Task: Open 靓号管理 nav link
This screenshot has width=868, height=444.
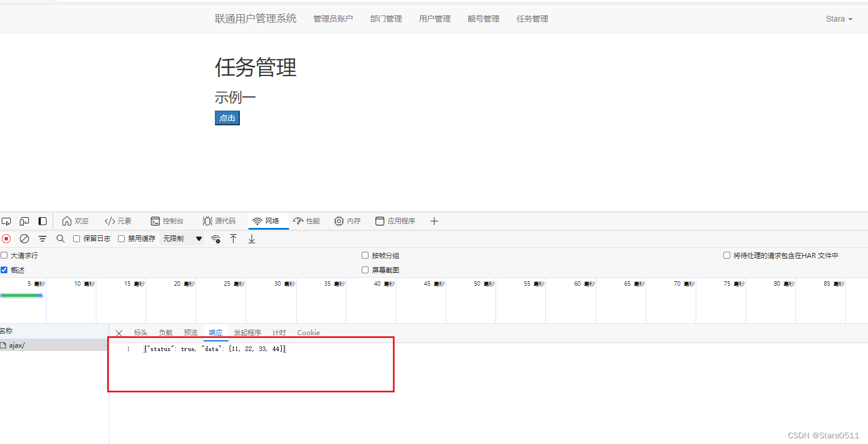Action: click(484, 19)
